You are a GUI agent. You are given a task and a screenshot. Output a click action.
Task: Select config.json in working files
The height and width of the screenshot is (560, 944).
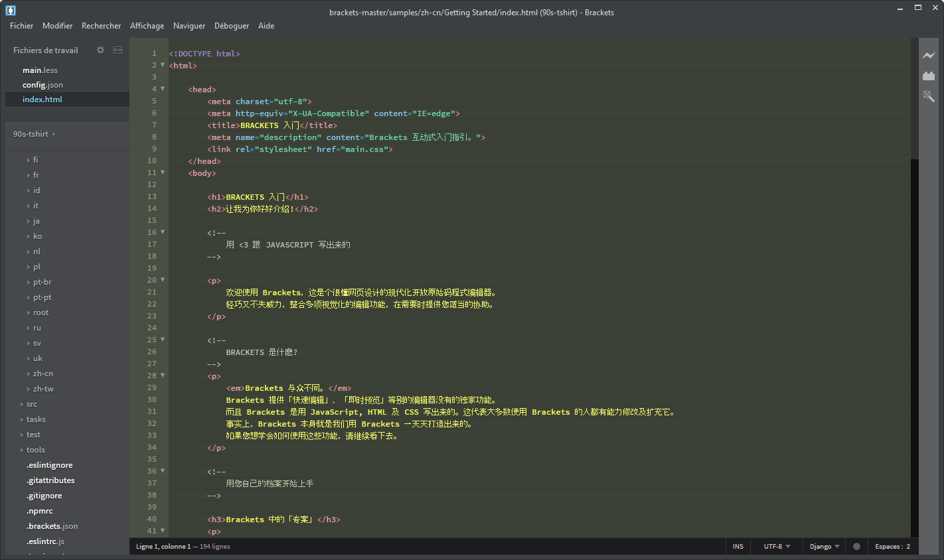tap(42, 84)
